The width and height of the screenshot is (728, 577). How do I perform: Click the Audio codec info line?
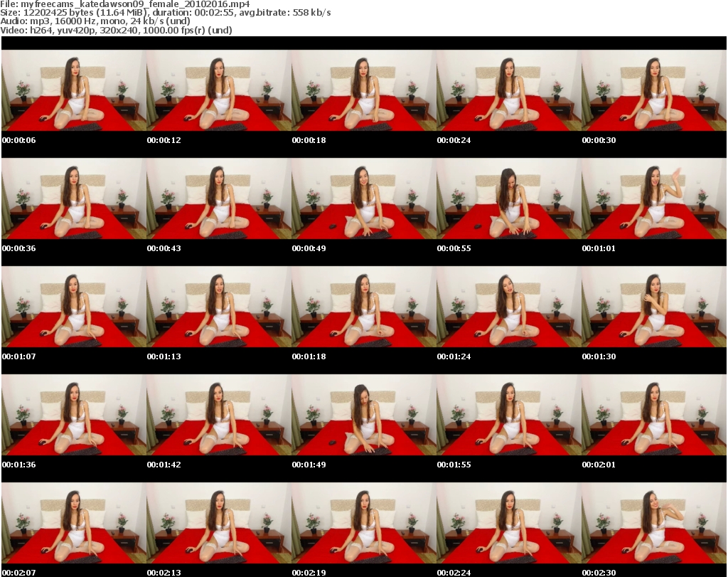pos(95,21)
